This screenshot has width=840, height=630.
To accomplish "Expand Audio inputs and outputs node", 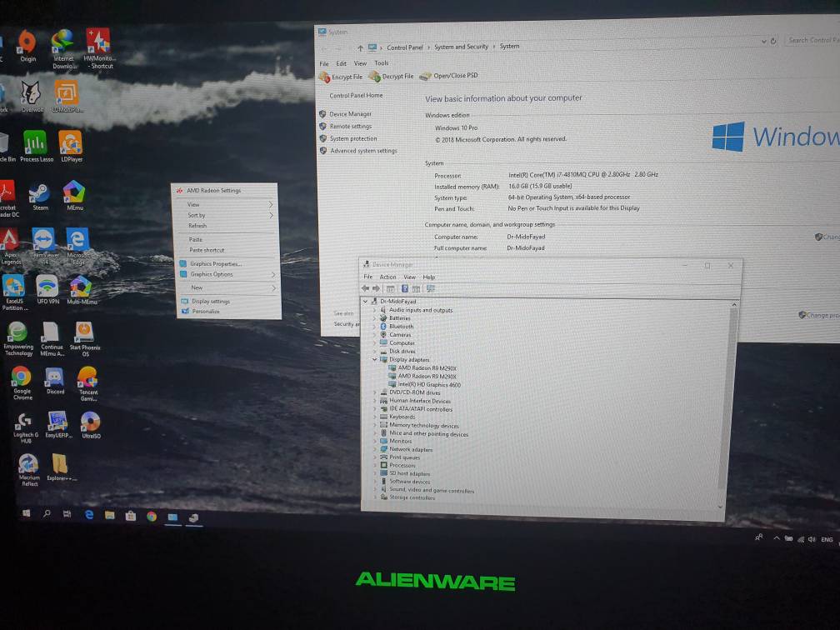I will coord(374,310).
